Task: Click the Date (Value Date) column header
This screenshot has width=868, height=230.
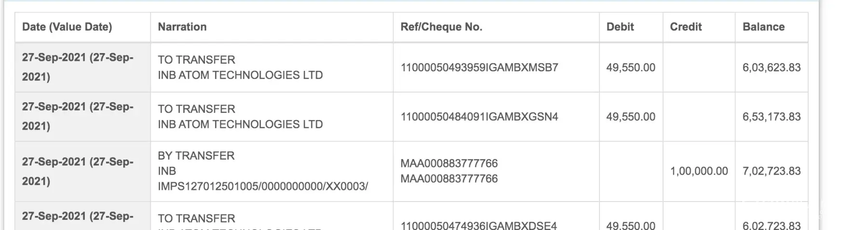Action: click(67, 27)
